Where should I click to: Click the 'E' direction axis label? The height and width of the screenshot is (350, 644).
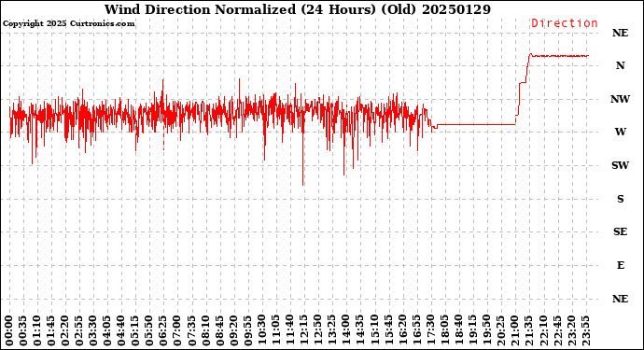[620, 265]
